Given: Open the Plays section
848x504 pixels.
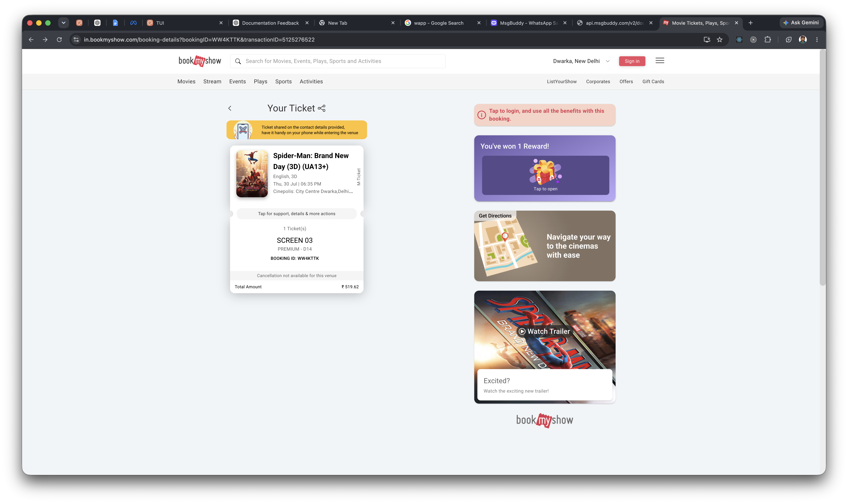Looking at the screenshot, I should 261,82.
